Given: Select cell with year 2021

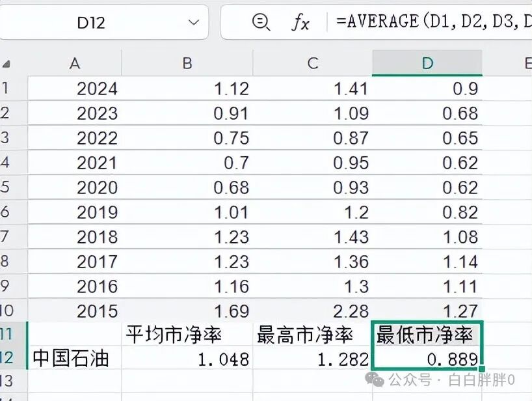Looking at the screenshot, I should (x=75, y=163).
